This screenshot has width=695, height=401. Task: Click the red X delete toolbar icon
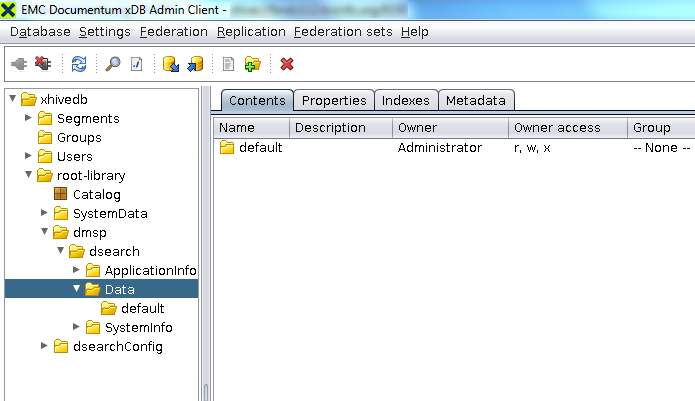pos(287,64)
